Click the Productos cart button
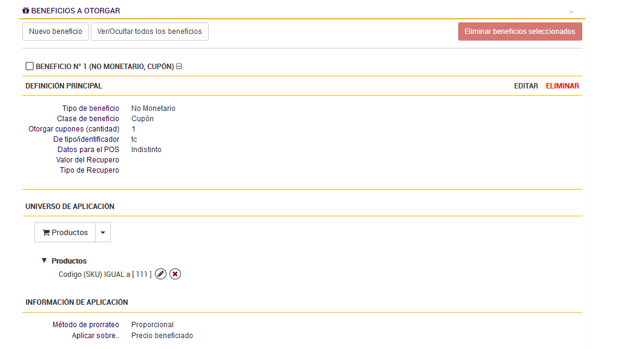Viewport: 644px width, 349px height. 65,233
